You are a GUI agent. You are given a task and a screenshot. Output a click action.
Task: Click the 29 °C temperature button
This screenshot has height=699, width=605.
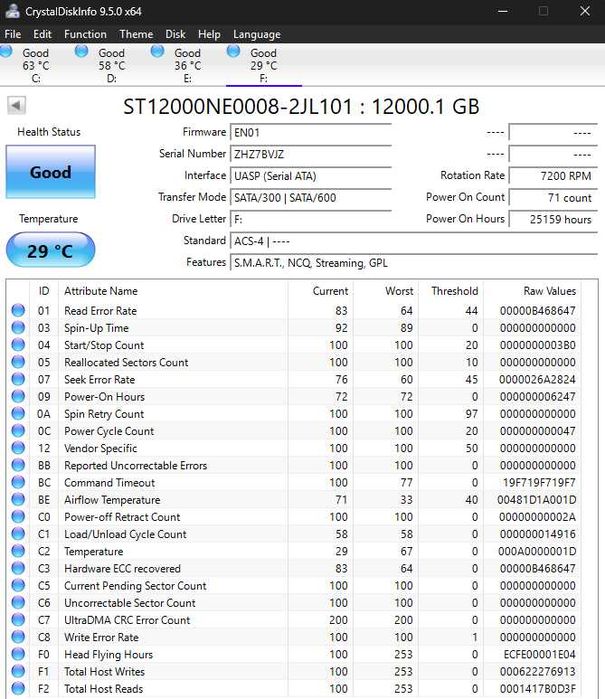[50, 251]
